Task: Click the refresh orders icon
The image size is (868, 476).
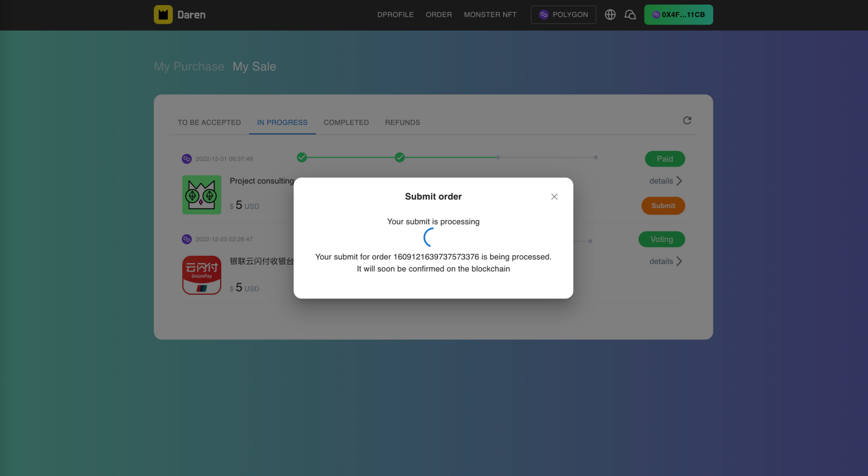Action: pyautogui.click(x=687, y=121)
